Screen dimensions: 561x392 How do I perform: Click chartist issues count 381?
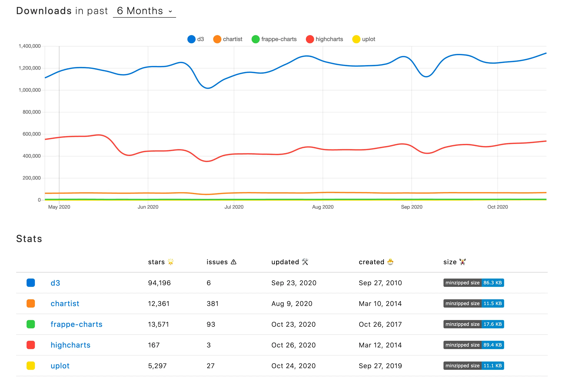point(213,304)
